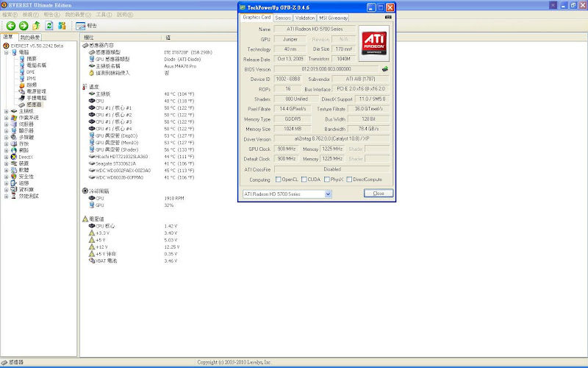
Task: Click the 報告 report button in EVEREST toolbar
Action: [86, 26]
